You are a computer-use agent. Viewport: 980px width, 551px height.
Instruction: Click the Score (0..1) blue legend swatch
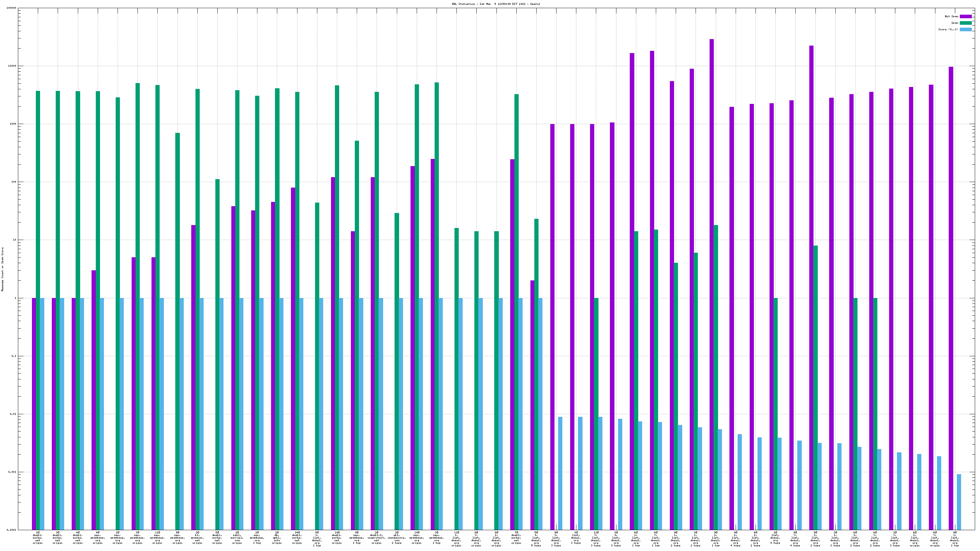[966, 29]
